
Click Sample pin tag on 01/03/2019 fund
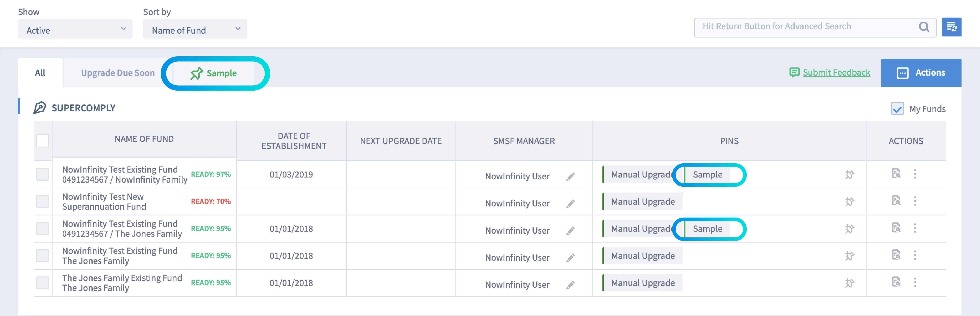tap(707, 174)
